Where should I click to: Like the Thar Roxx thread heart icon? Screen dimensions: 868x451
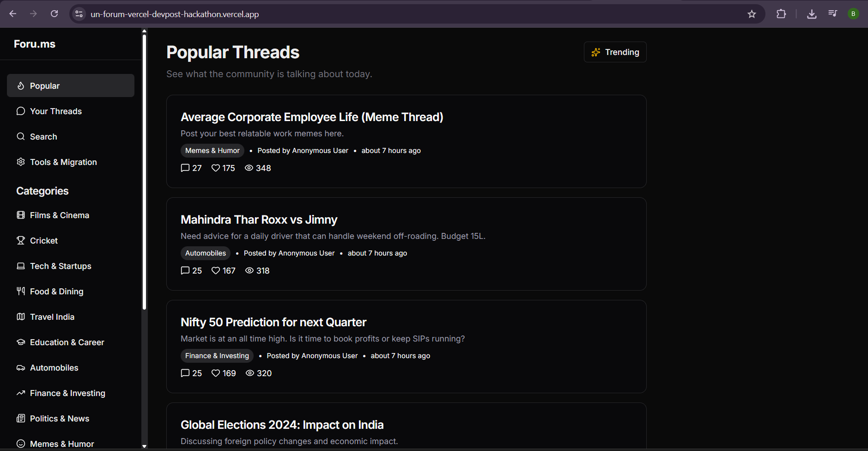216,270
